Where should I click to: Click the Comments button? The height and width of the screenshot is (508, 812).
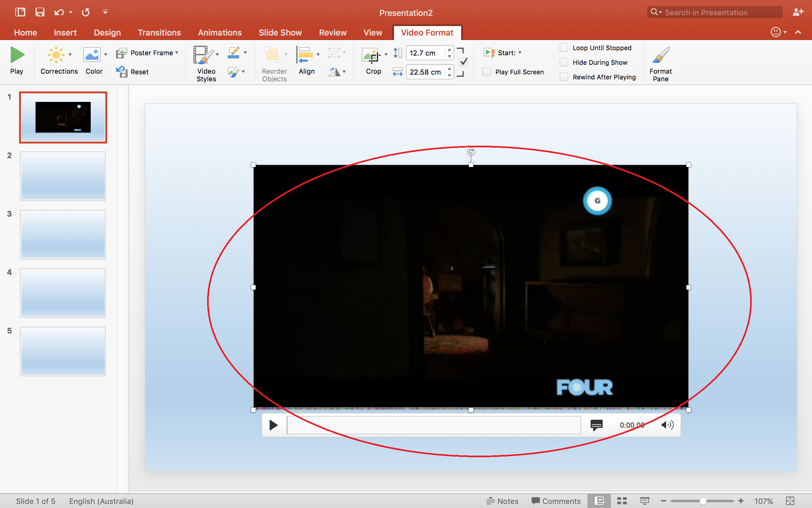[556, 501]
